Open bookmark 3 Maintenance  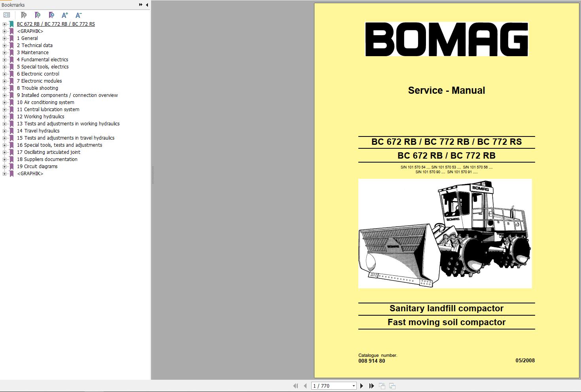(x=33, y=53)
